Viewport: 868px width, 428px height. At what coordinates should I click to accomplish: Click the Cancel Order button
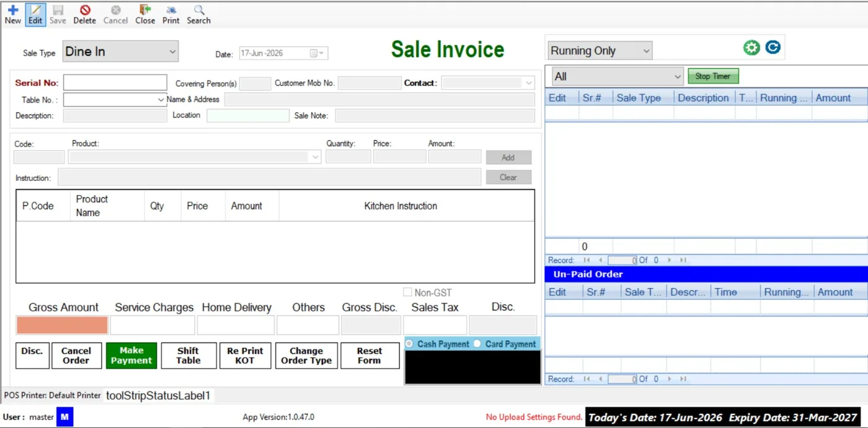point(76,356)
